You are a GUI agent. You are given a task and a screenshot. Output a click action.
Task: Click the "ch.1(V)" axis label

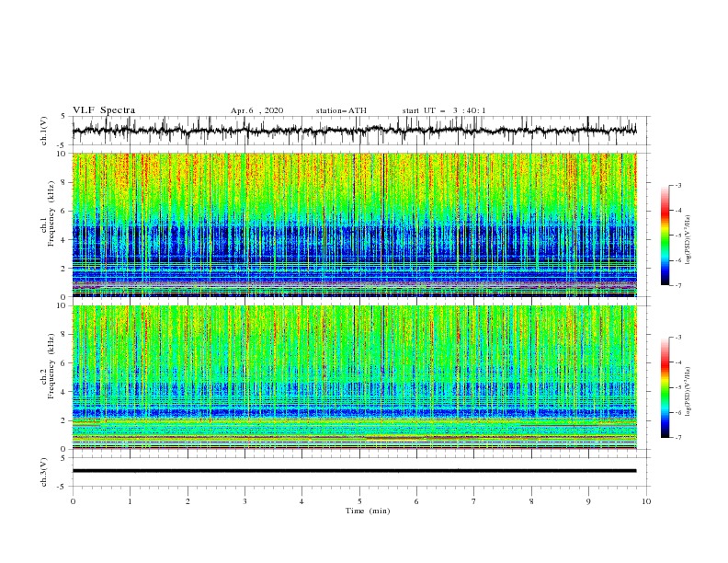point(44,131)
